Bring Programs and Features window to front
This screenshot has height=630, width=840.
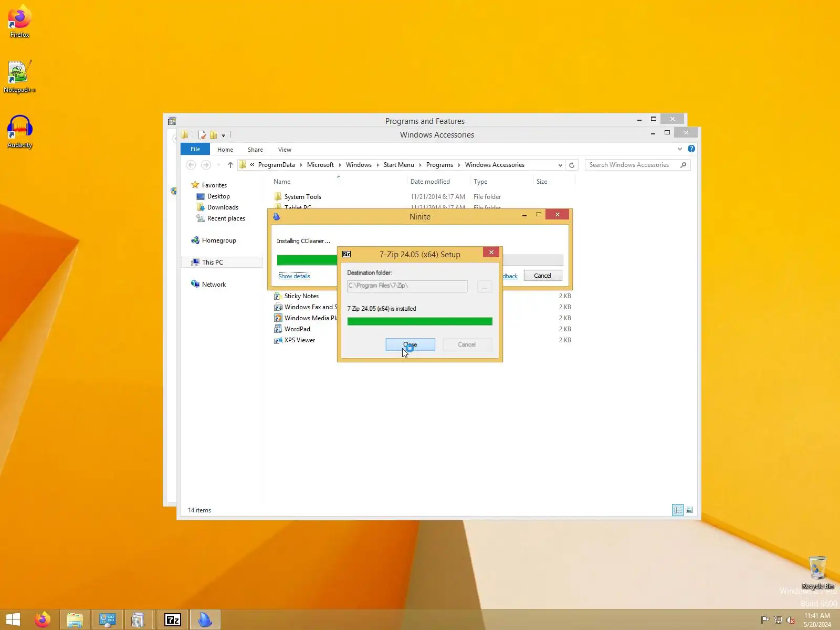425,121
